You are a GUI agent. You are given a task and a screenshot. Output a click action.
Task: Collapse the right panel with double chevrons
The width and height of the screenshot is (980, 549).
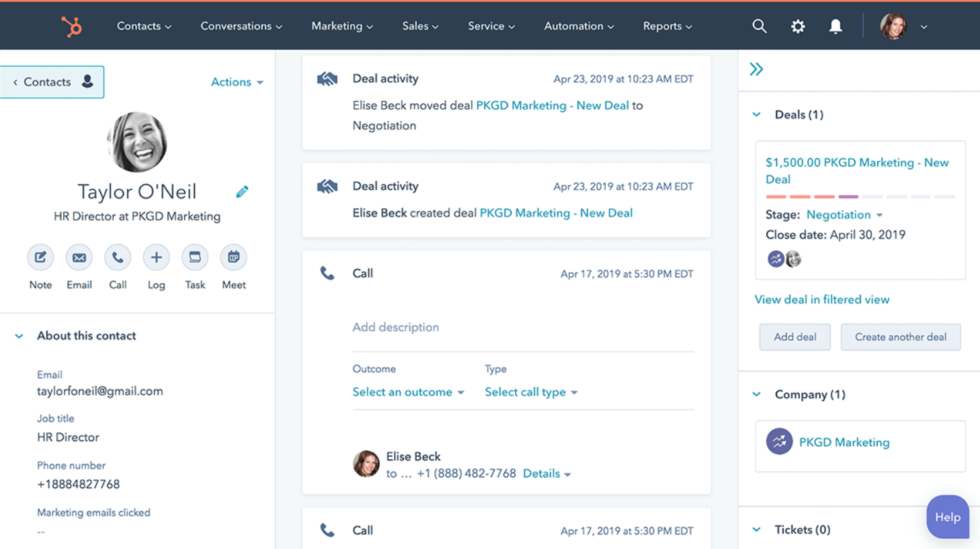pyautogui.click(x=757, y=68)
